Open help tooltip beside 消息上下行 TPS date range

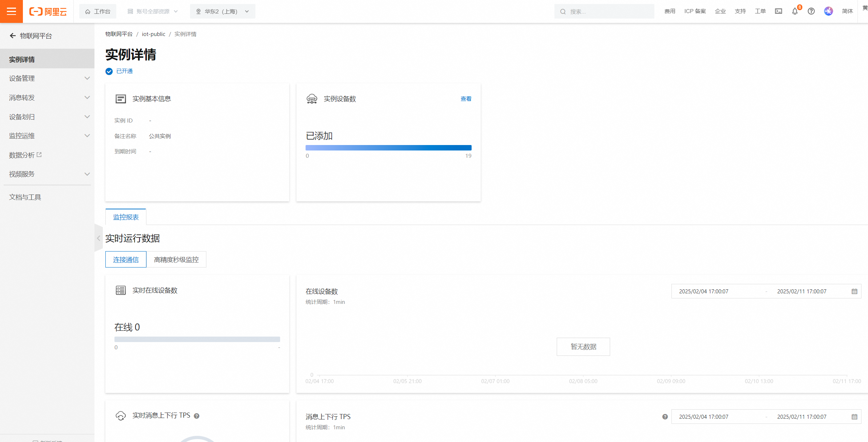click(665, 417)
